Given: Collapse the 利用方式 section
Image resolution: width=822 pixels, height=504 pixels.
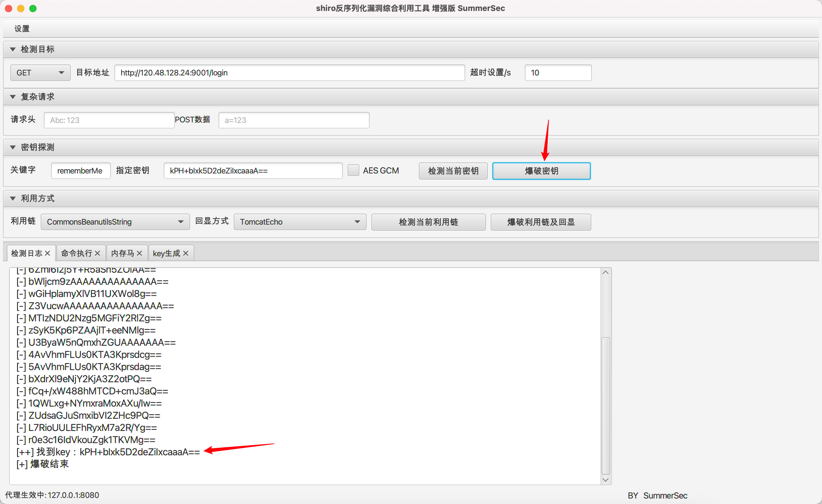Looking at the screenshot, I should (x=13, y=198).
